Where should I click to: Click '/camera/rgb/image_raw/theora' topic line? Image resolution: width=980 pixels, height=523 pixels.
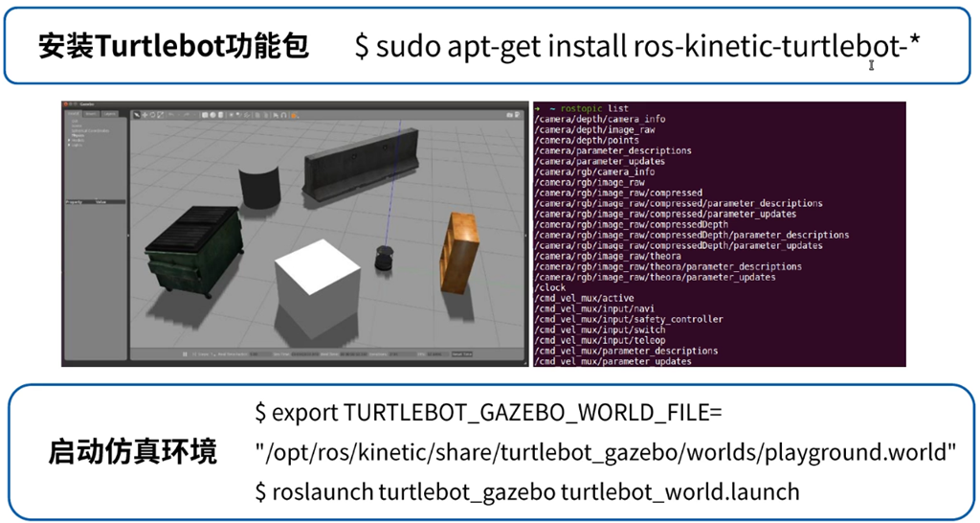tap(608, 256)
